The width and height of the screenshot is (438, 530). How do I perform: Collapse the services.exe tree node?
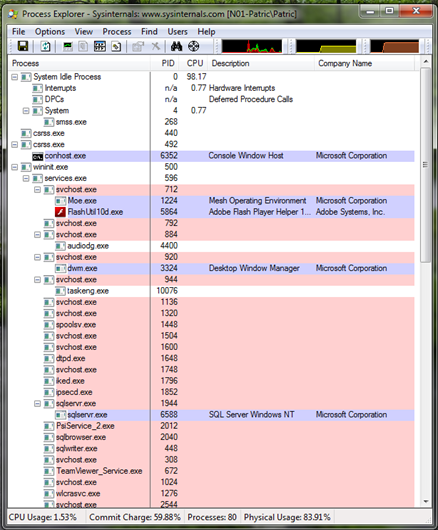pos(26,178)
